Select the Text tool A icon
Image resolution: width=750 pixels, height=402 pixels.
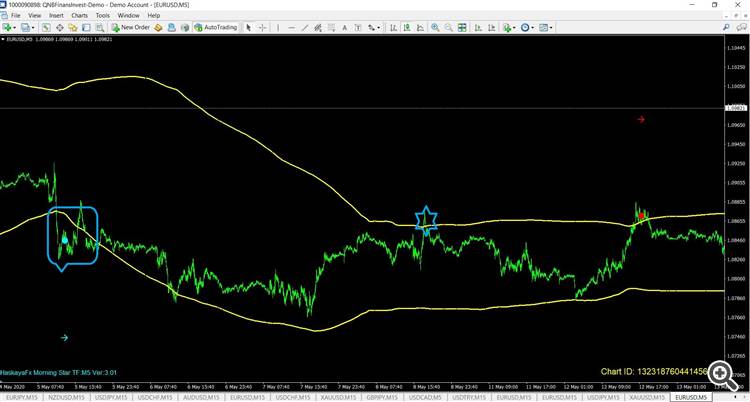tap(344, 28)
